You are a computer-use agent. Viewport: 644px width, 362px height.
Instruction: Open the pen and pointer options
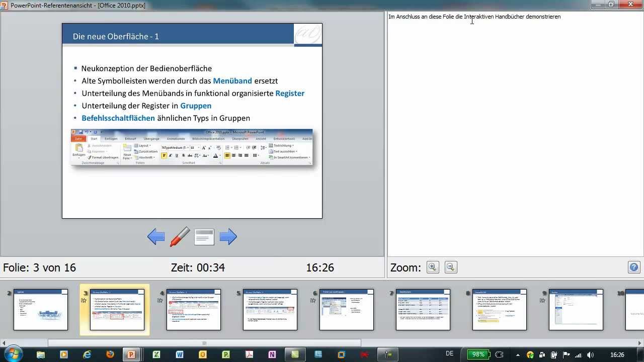tap(180, 237)
